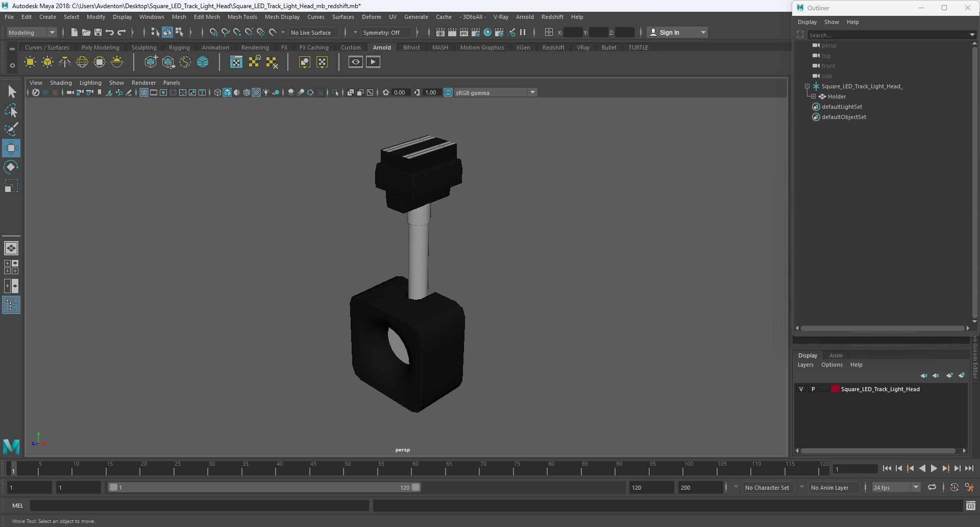Image resolution: width=980 pixels, height=527 pixels.
Task: Click the Save scene icon
Action: point(98,32)
